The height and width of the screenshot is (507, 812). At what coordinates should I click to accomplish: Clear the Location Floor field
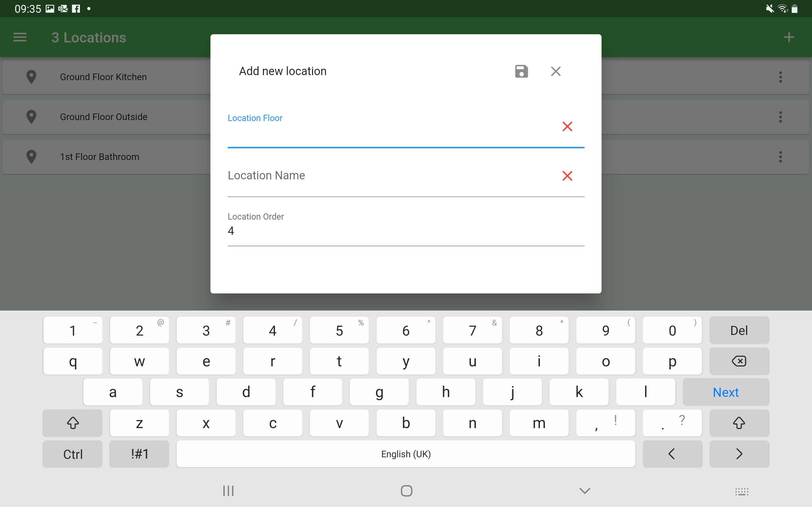tap(566, 126)
